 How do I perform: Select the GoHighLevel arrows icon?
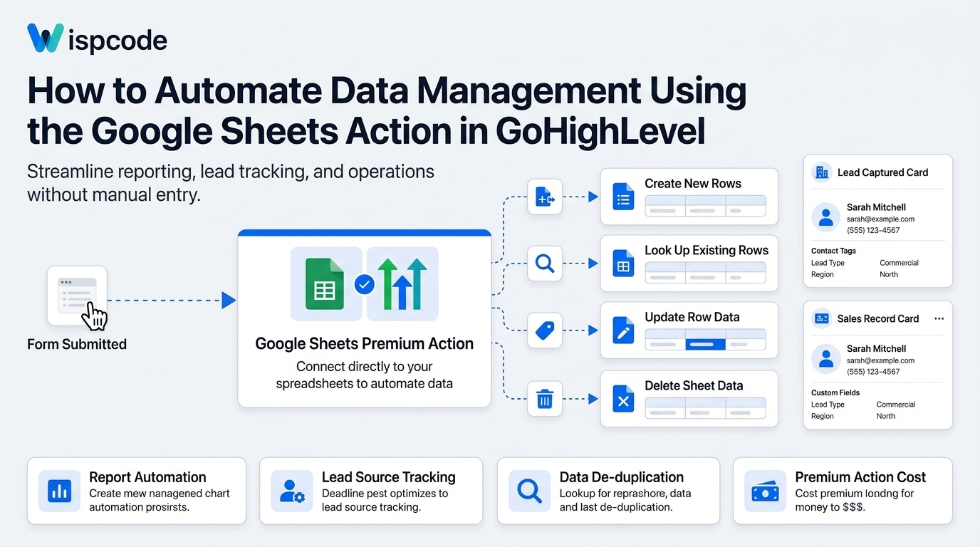pos(402,283)
